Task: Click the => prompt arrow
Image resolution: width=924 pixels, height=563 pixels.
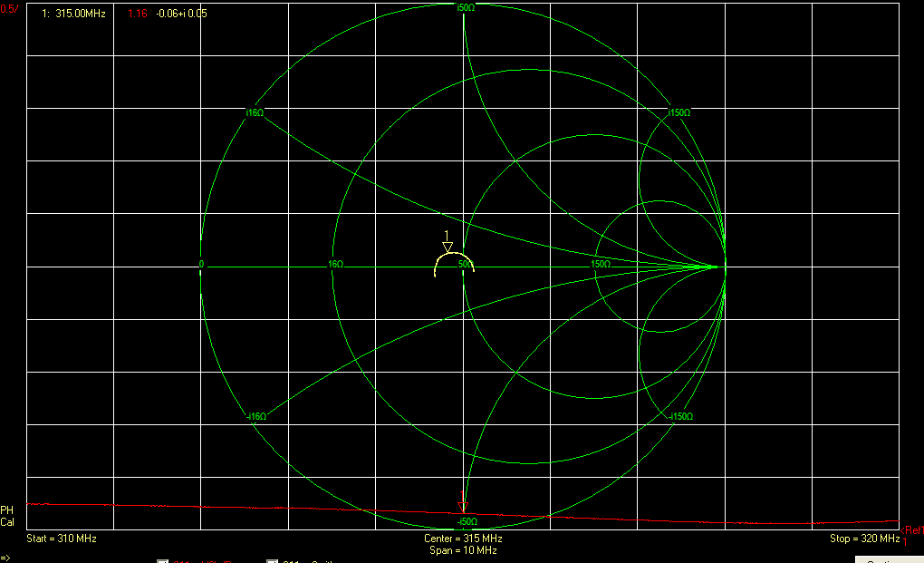Action: tap(5, 558)
